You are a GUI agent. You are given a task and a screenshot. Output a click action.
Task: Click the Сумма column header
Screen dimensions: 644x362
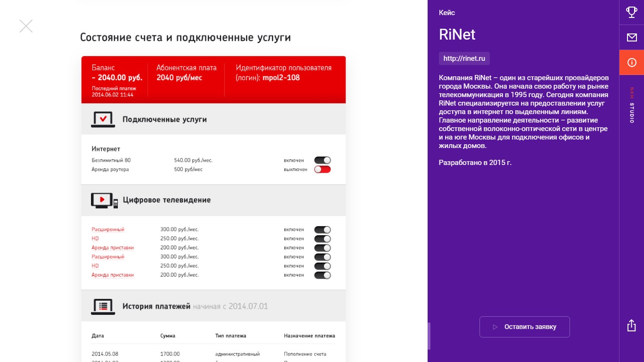(x=168, y=336)
